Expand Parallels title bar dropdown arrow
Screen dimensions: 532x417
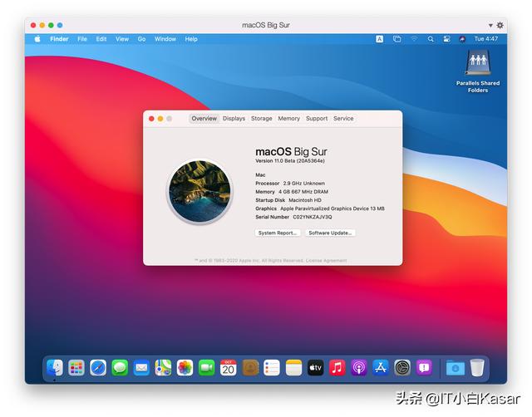(490, 26)
